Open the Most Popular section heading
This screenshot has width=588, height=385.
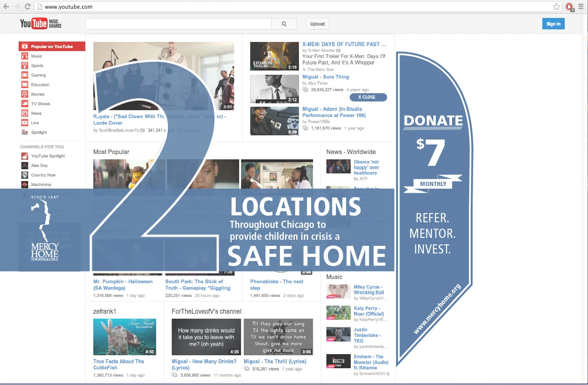click(x=111, y=152)
